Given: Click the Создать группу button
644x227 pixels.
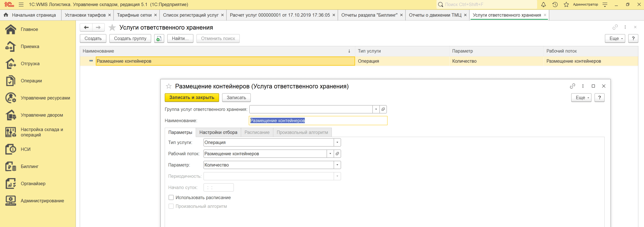Looking at the screenshot, I should tap(130, 39).
